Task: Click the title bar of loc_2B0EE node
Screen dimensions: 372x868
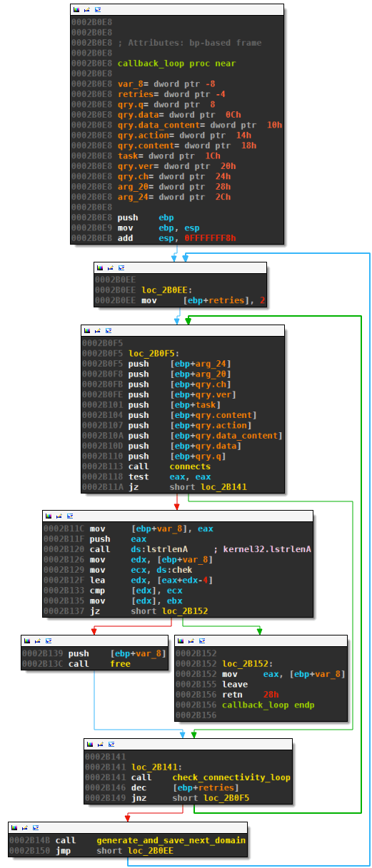Action: (x=180, y=268)
